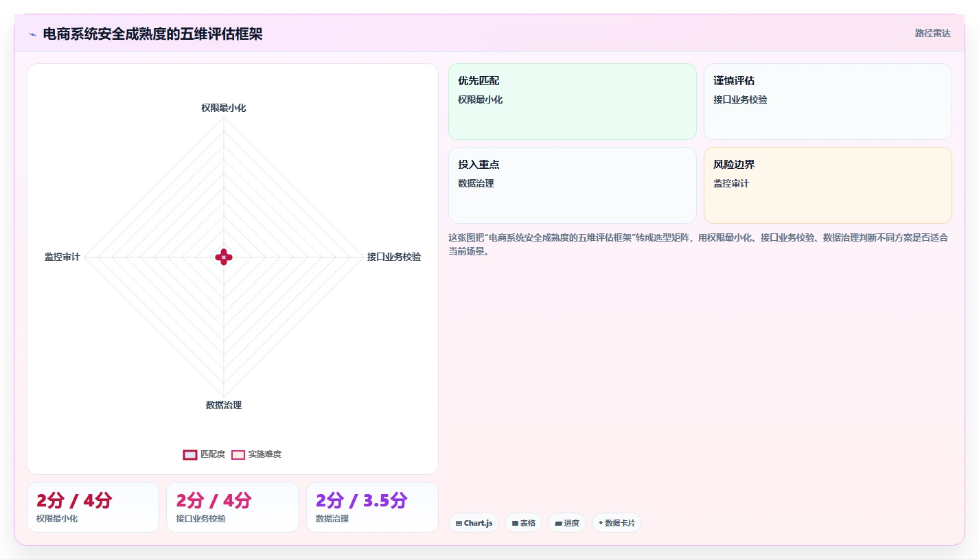This screenshot has width=979, height=560.
Task: Select the 接口业务校验 axis label on the radar
Action: point(394,257)
